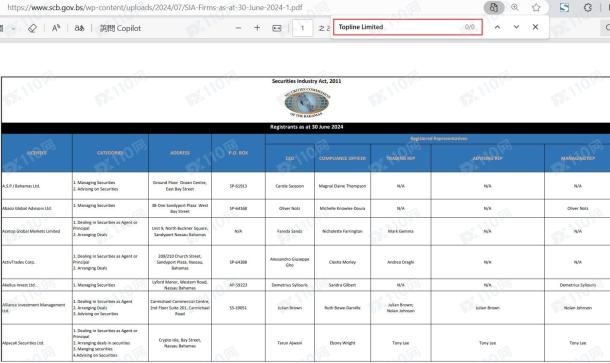Click compliance officer 'Ebony Wright'

click(x=342, y=343)
